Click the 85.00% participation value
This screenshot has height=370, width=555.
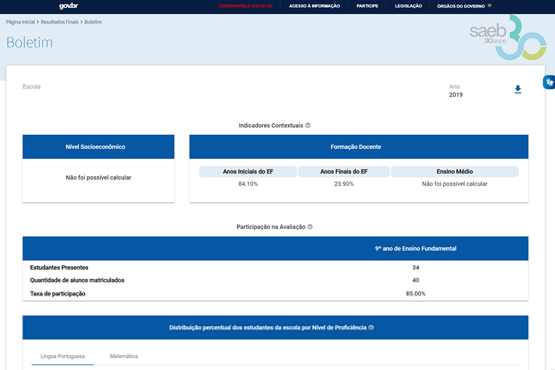416,294
